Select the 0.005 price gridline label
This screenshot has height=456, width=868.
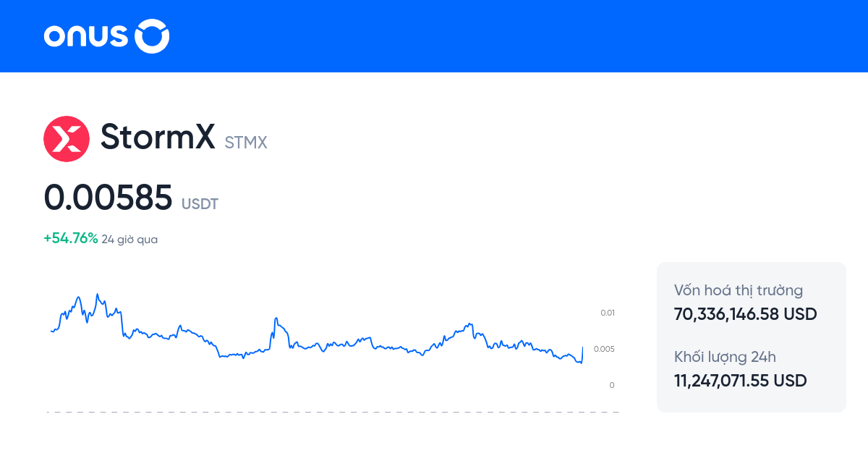point(604,348)
